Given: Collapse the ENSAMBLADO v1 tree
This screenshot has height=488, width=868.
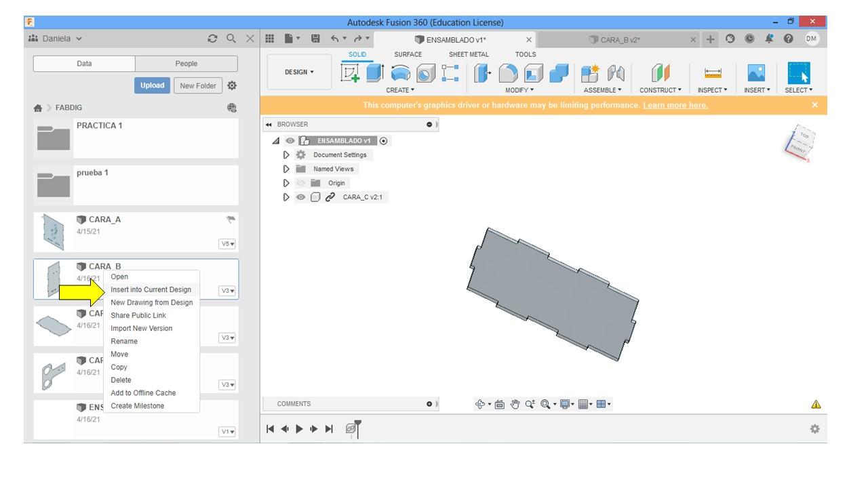Looking at the screenshot, I should coord(275,141).
